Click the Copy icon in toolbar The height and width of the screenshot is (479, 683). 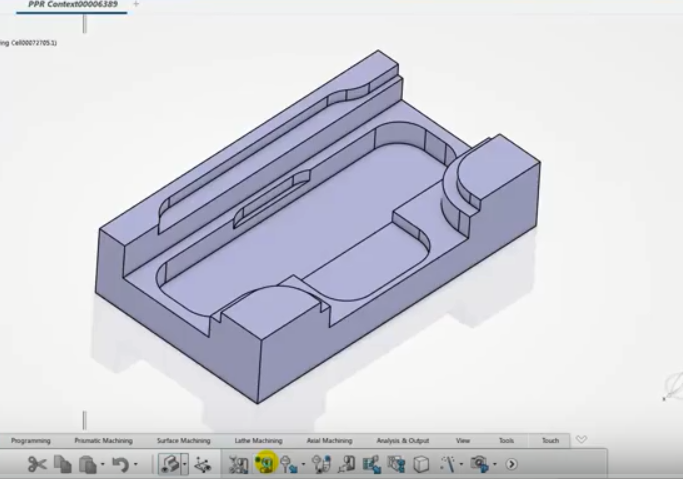pos(63,464)
